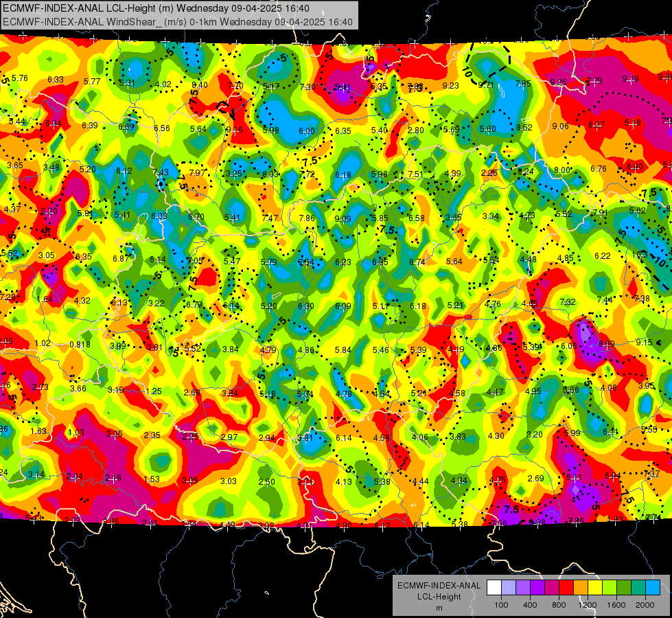672x618 pixels.
Task: Click the magenta legend swatch before 800
Action: point(552,588)
